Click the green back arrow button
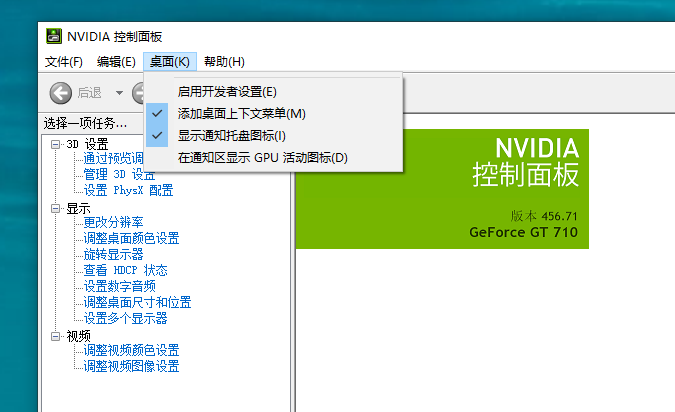This screenshot has width=675, height=412. (61, 93)
